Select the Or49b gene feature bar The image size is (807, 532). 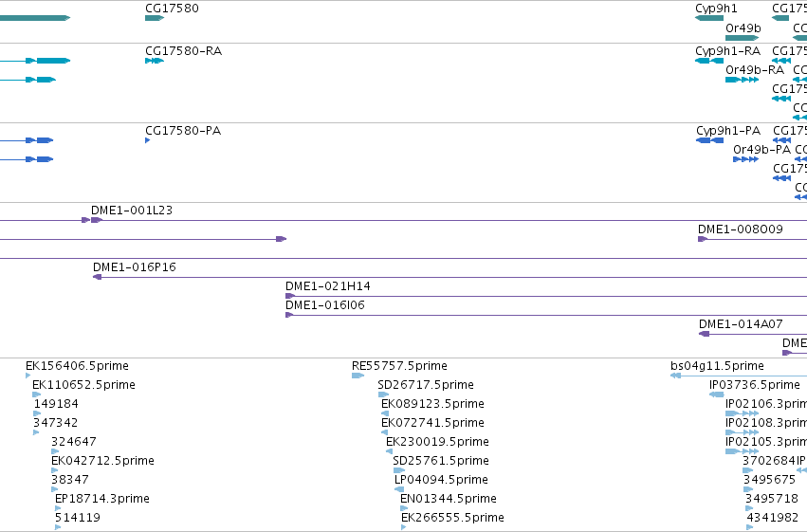tap(743, 38)
